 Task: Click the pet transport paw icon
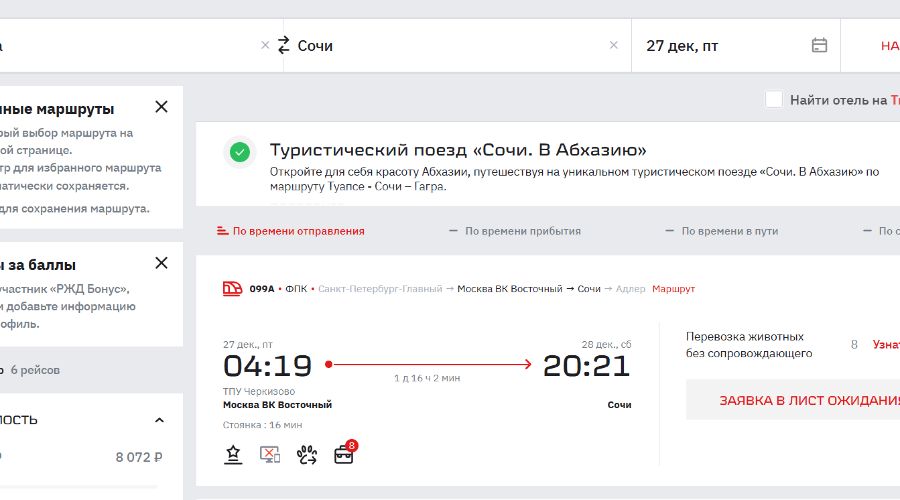[306, 454]
